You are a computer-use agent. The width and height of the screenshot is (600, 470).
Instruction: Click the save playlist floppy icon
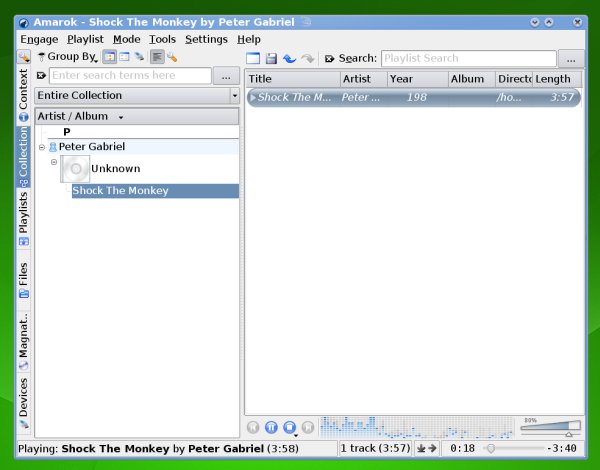click(271, 59)
